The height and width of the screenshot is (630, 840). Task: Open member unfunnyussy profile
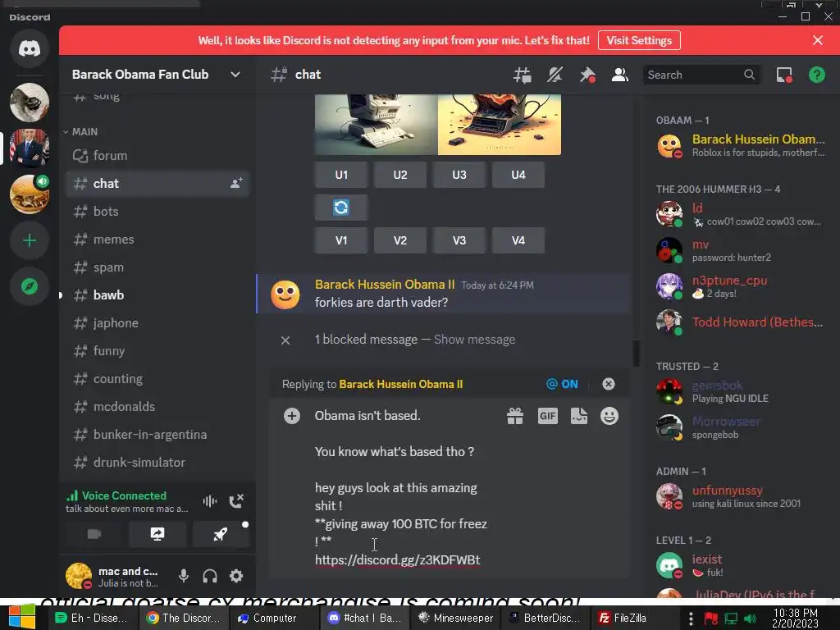click(x=741, y=496)
